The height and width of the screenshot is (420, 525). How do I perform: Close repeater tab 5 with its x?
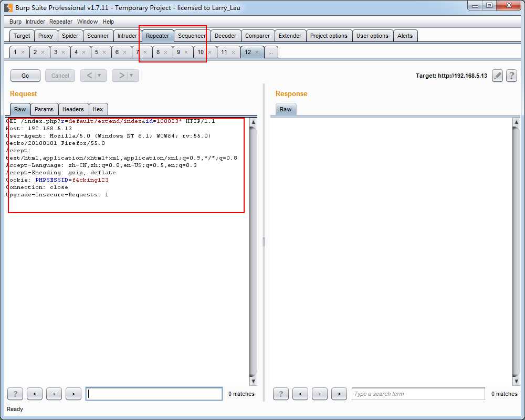pyautogui.click(x=104, y=52)
